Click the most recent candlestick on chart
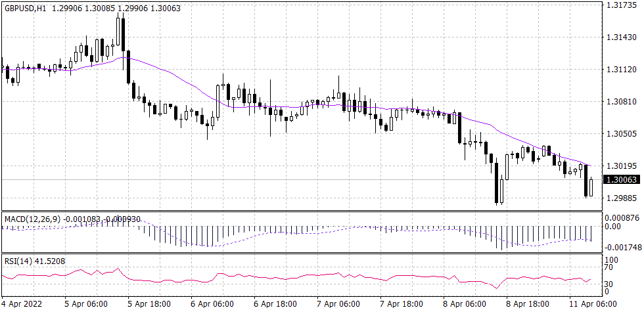This screenshot has width=644, height=312. (591, 187)
